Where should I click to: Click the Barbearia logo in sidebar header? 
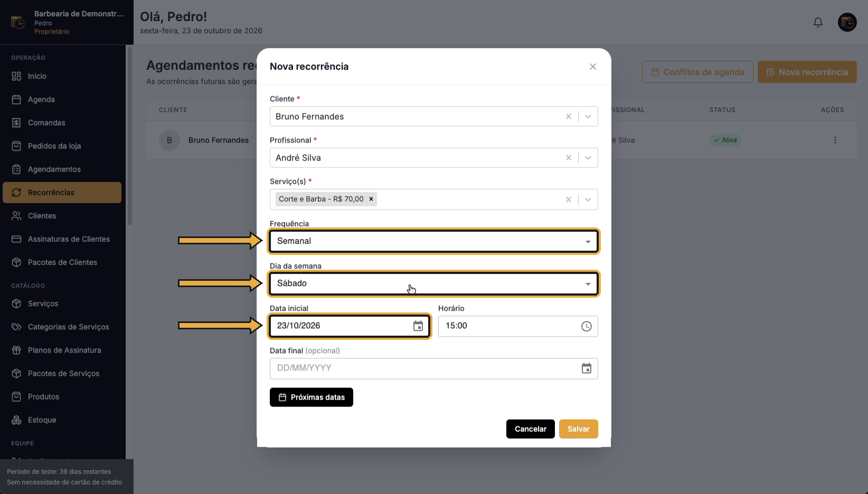pos(17,22)
